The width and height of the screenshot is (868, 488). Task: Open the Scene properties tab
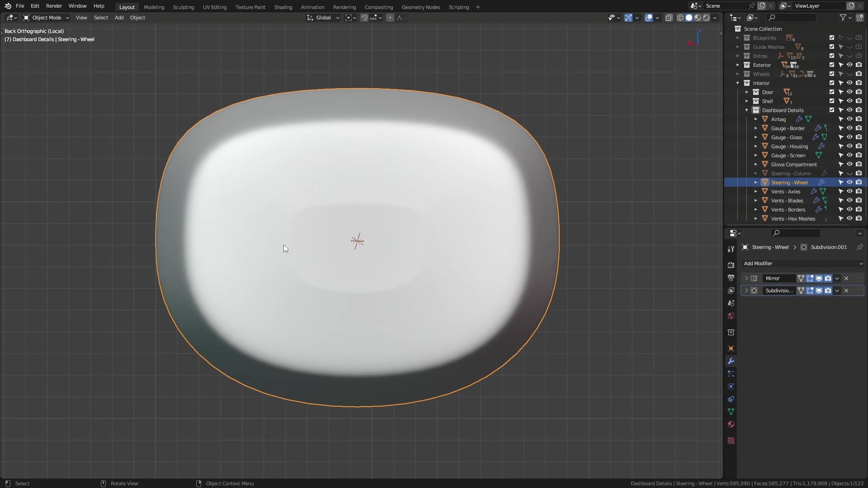731,303
